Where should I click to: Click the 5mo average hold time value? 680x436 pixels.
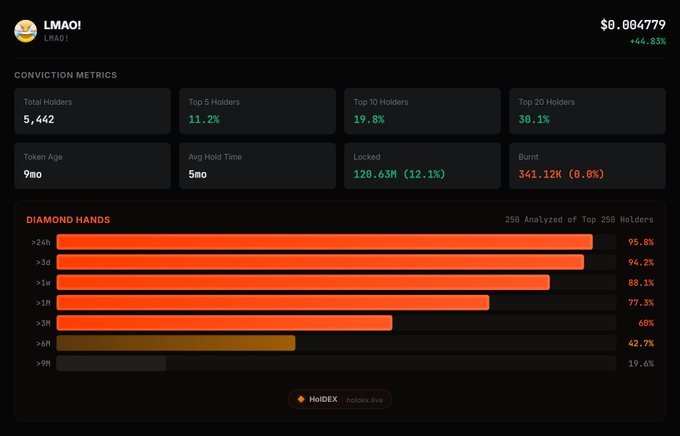point(197,174)
